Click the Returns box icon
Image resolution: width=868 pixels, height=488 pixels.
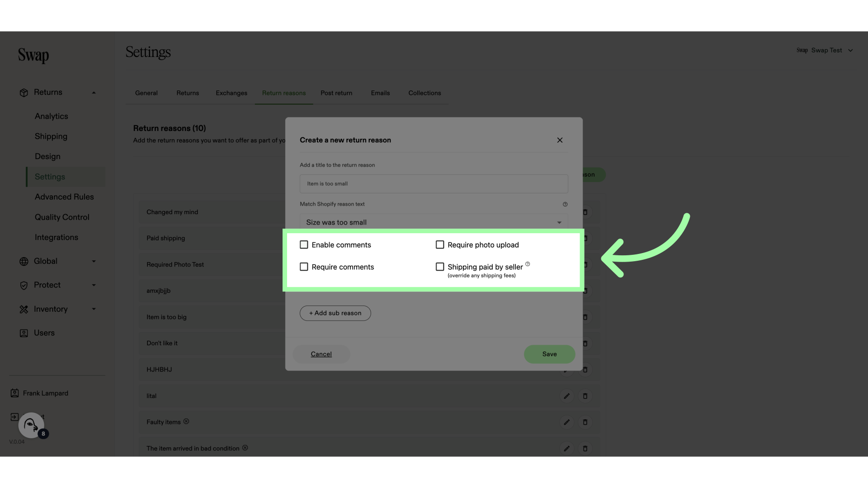(24, 93)
